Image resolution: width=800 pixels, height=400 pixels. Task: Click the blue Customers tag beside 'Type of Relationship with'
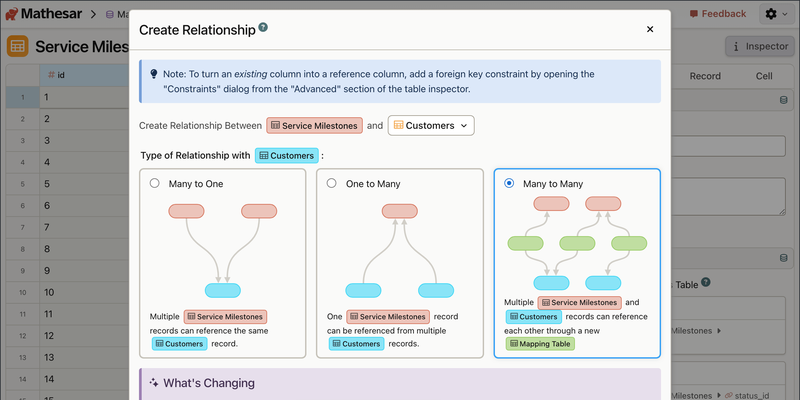coord(287,156)
